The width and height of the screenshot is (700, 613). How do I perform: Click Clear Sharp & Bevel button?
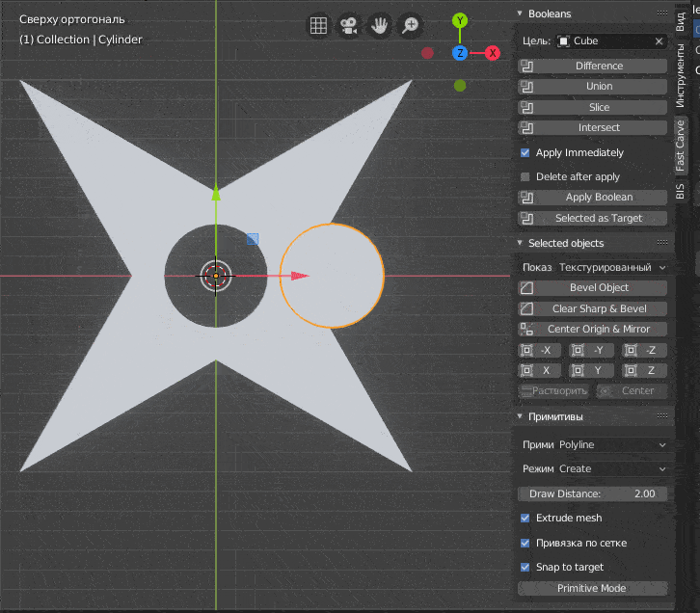point(592,308)
